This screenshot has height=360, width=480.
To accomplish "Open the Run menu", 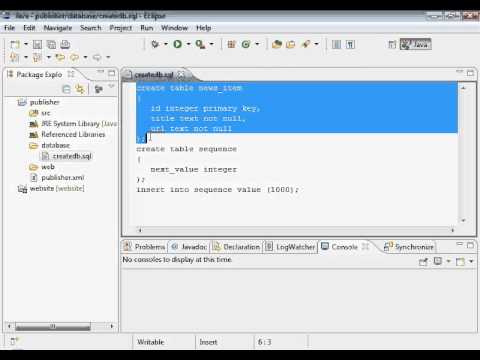I will [147, 28].
